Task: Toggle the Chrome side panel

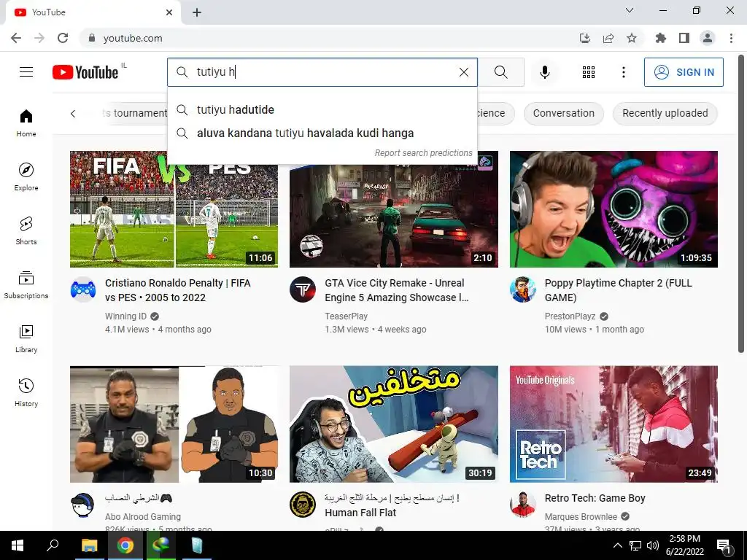Action: point(684,38)
